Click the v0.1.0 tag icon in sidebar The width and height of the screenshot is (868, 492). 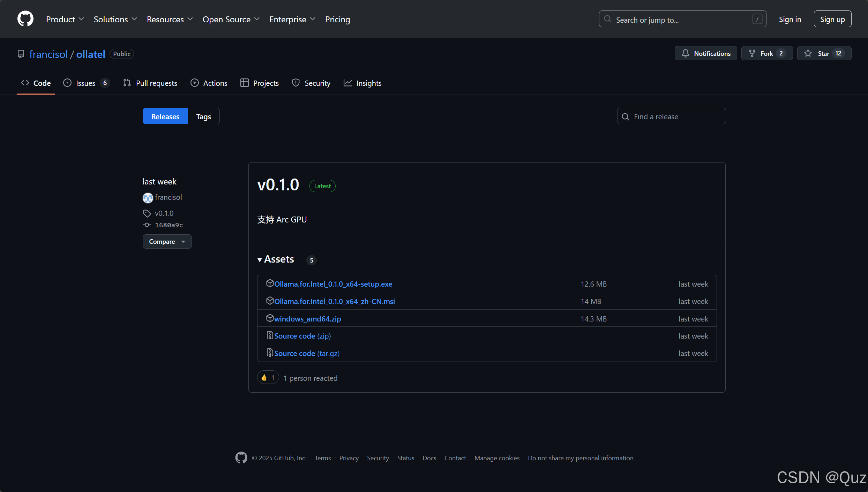point(147,213)
